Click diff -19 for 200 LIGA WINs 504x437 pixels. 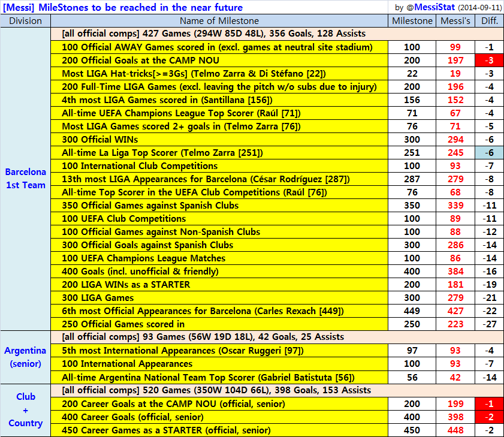(490, 285)
